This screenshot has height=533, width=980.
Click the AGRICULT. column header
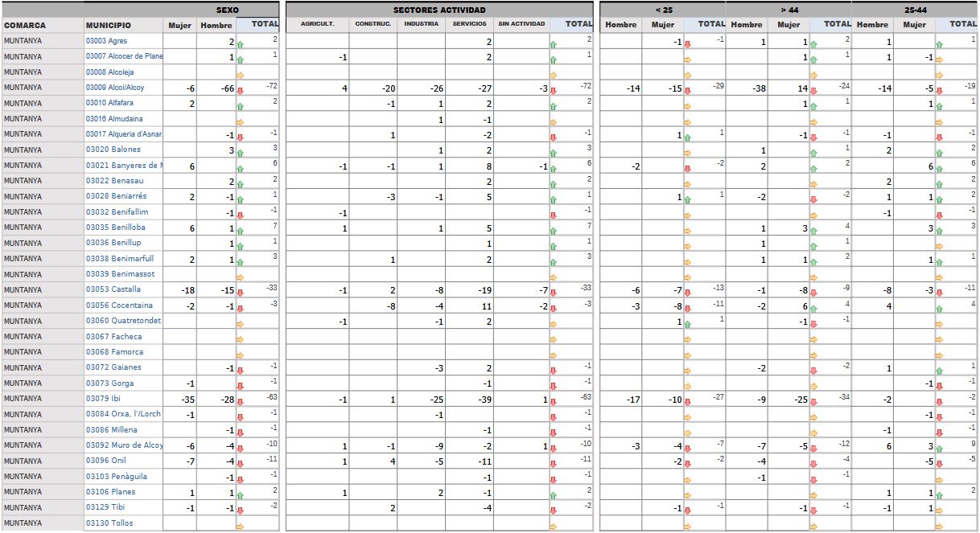click(317, 25)
